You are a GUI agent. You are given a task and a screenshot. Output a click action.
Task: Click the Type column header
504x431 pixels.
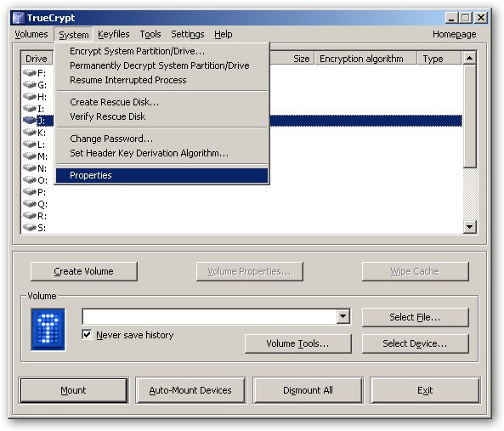pos(439,59)
